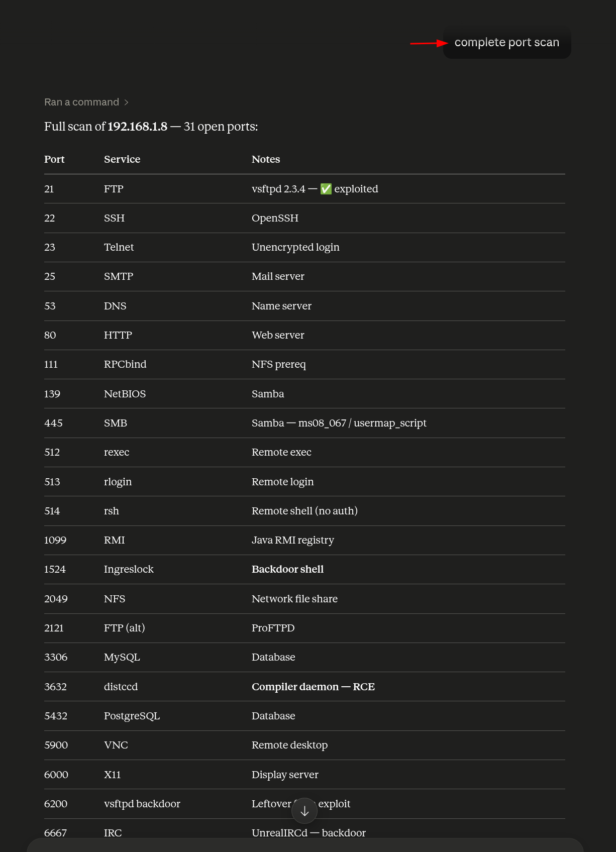Select 'Compiler daemon — RCE' note text

[x=313, y=687]
